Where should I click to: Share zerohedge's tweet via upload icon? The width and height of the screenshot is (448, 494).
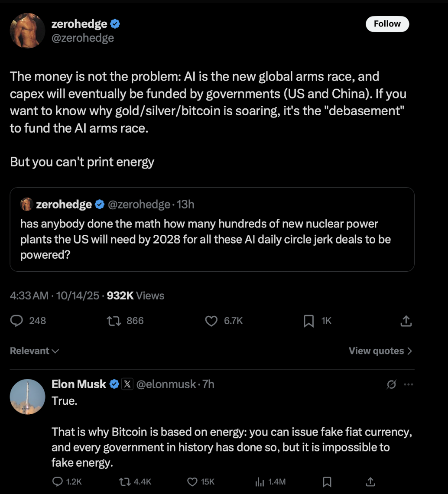click(406, 321)
